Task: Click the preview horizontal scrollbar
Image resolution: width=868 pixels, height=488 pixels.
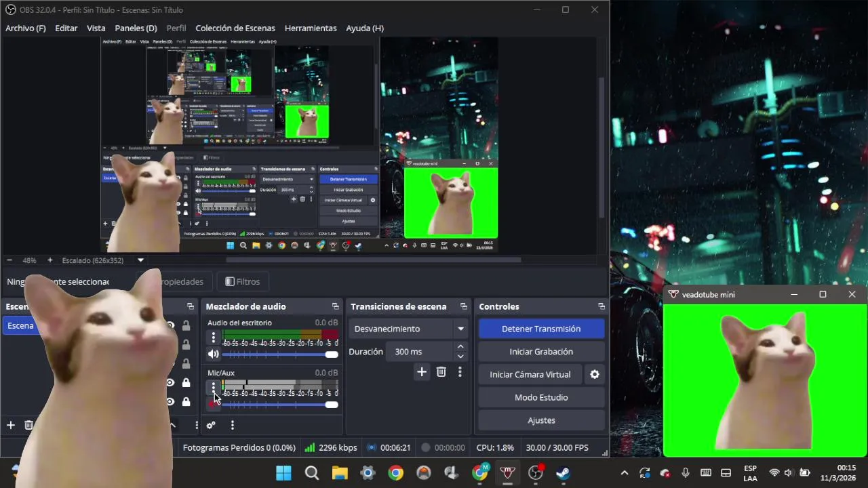Action: coord(373,260)
